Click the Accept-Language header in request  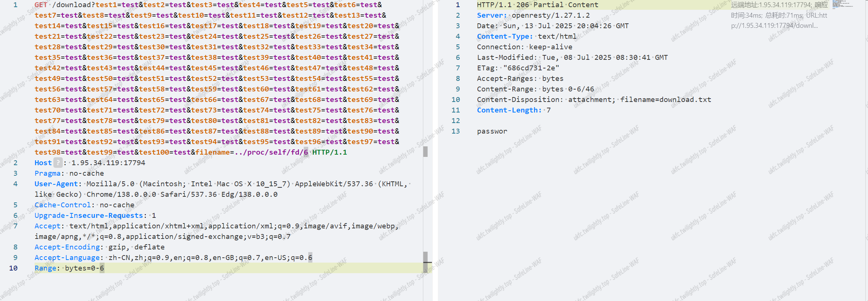tap(67, 258)
